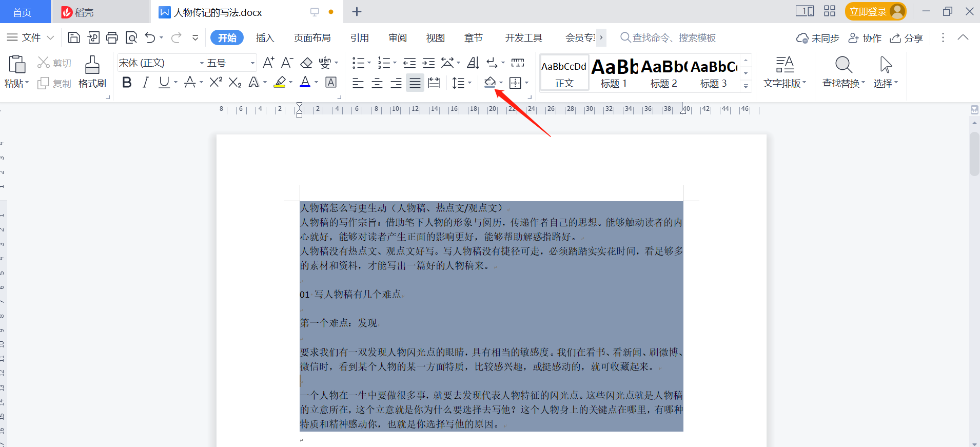Click the Login now button
Screen dimensions: 980x447
(875, 12)
